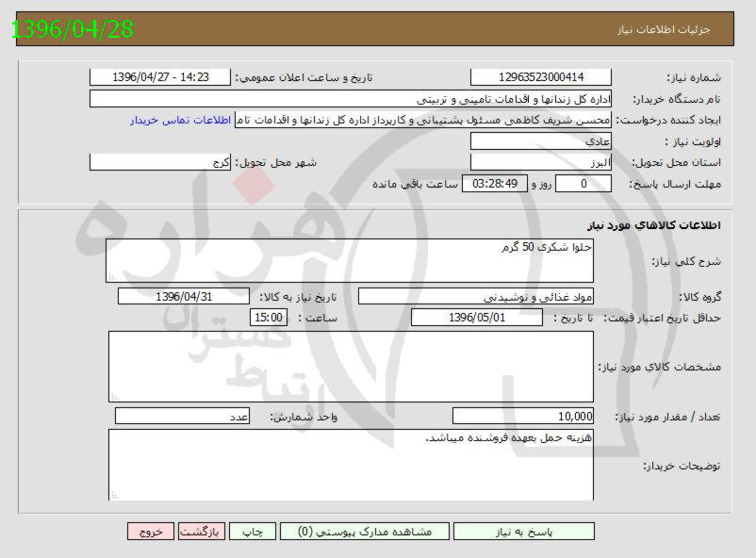Select the delivery province field البرز
The width and height of the screenshot is (756, 558).
click(x=541, y=162)
